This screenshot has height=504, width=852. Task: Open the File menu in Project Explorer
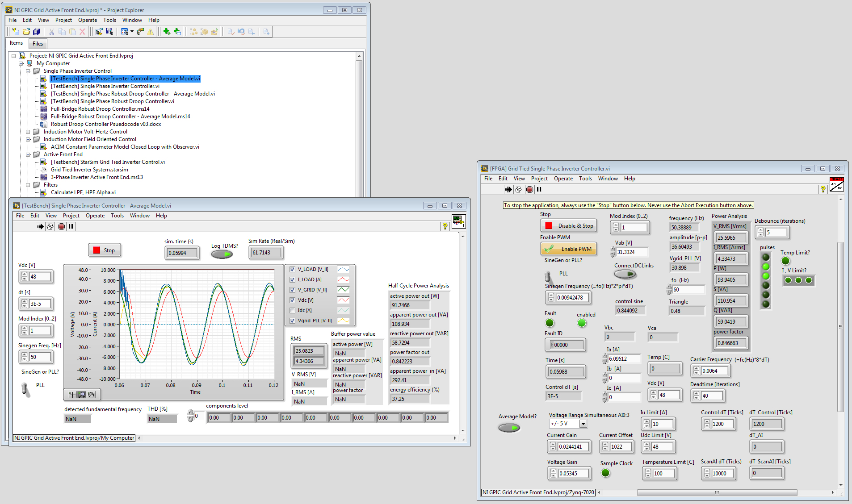click(13, 20)
